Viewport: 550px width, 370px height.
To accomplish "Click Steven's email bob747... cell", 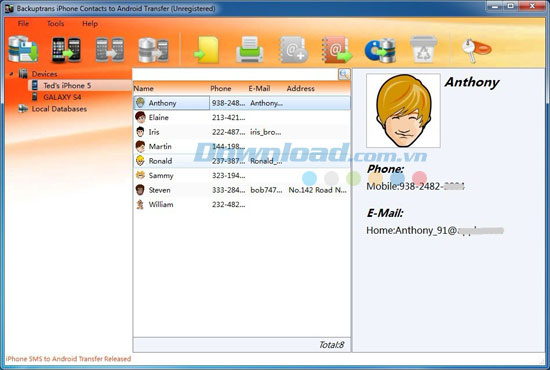I will tap(266, 190).
